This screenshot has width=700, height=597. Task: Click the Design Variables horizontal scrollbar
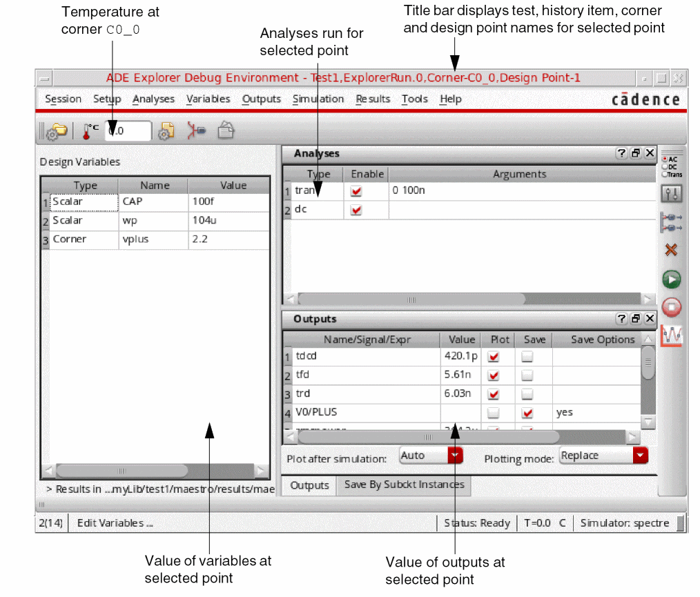pos(155,470)
